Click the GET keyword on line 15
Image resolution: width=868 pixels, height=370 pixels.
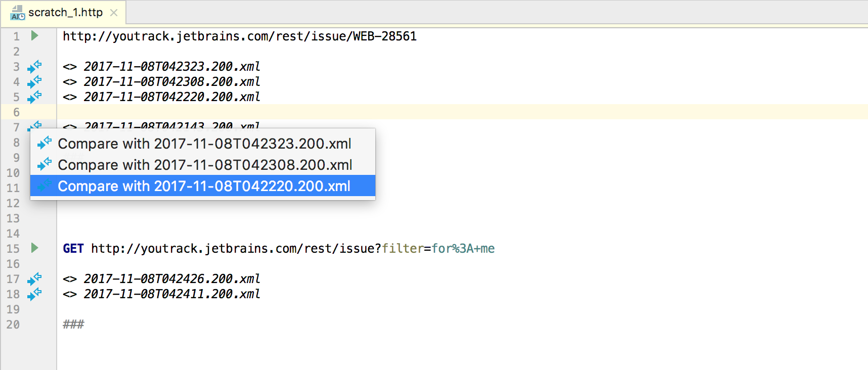coord(73,249)
